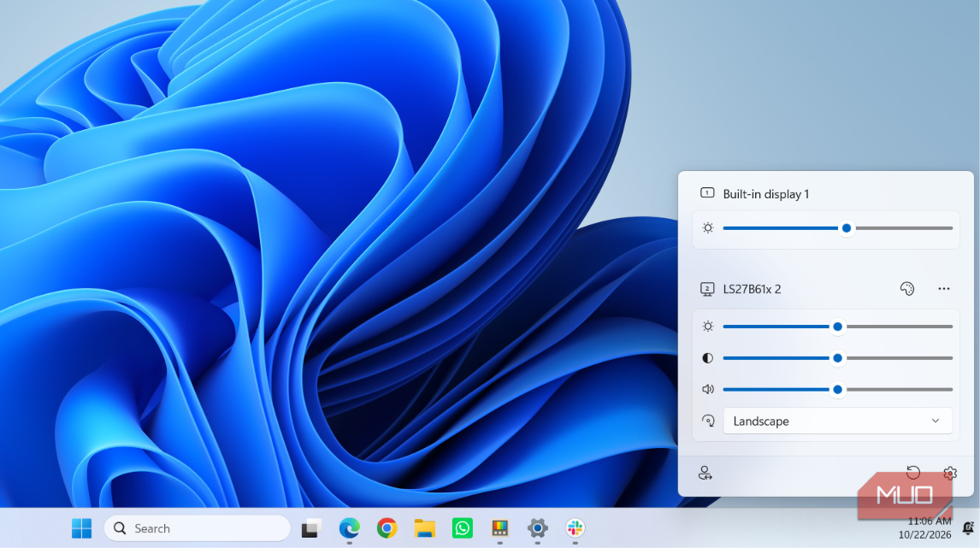Click the Built-in display 1 label
The image size is (980, 548).
click(x=765, y=194)
